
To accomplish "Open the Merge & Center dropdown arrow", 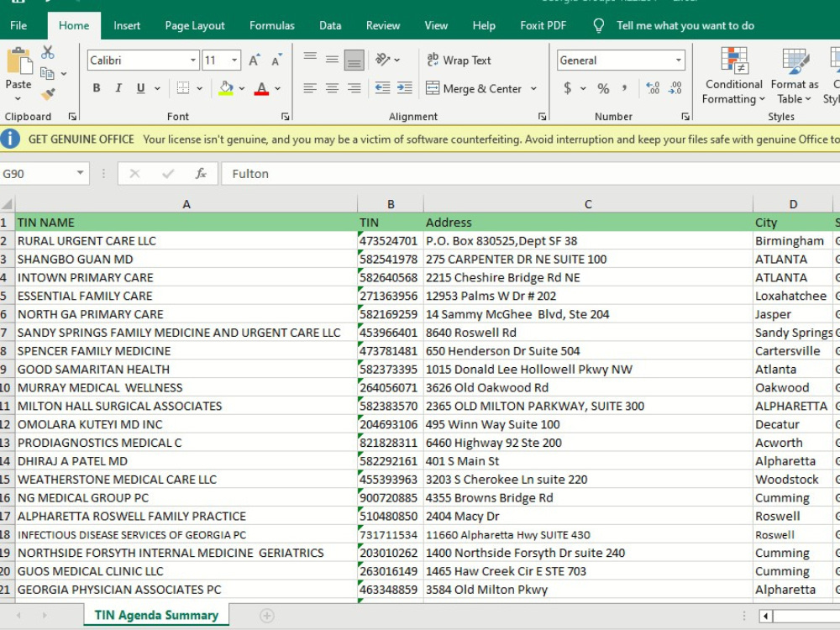I will pyautogui.click(x=533, y=88).
